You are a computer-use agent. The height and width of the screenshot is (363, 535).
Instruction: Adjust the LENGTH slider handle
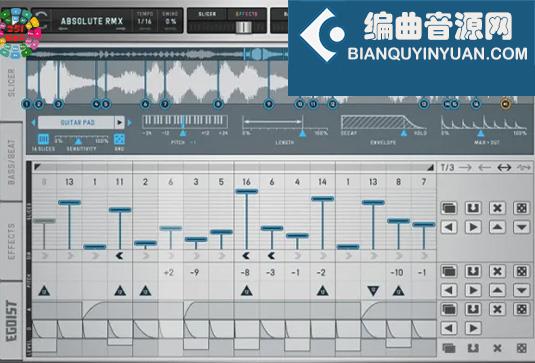[303, 133]
